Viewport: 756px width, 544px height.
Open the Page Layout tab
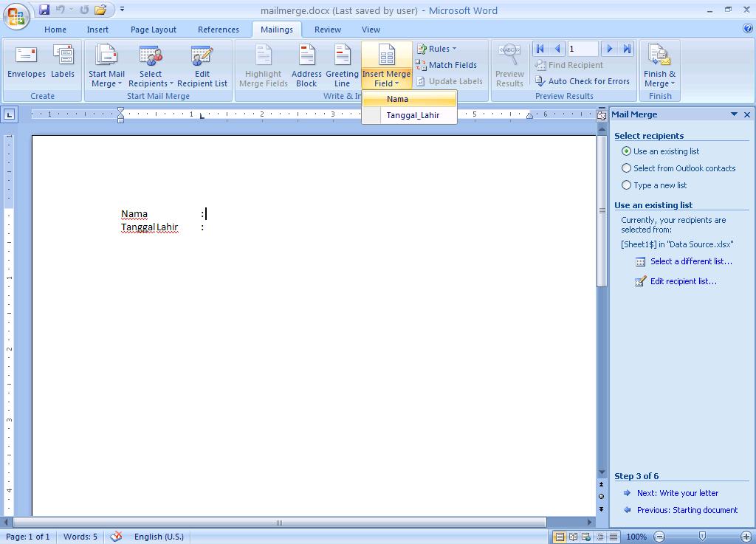[154, 30]
